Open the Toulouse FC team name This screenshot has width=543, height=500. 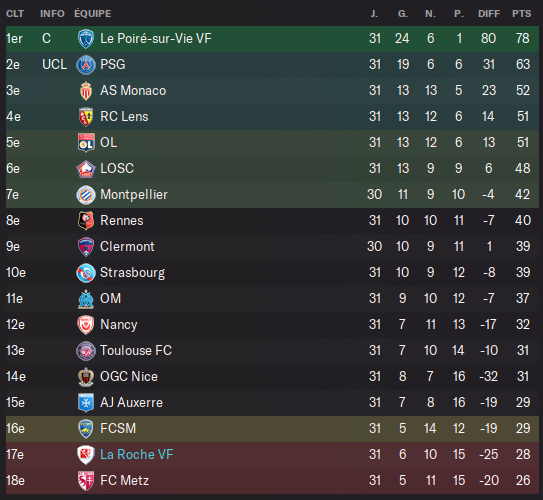click(136, 350)
